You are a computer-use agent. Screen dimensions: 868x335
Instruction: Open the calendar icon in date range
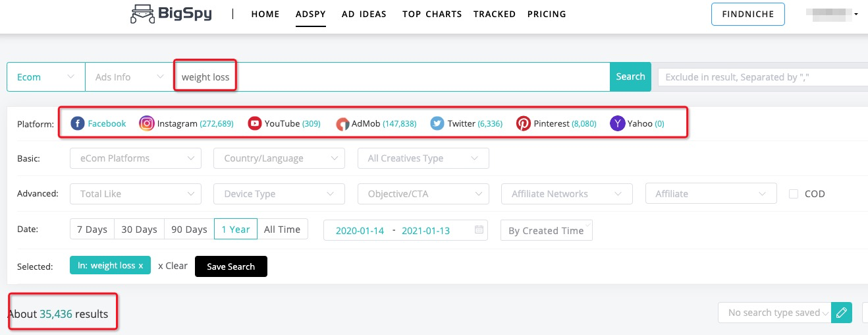(479, 229)
